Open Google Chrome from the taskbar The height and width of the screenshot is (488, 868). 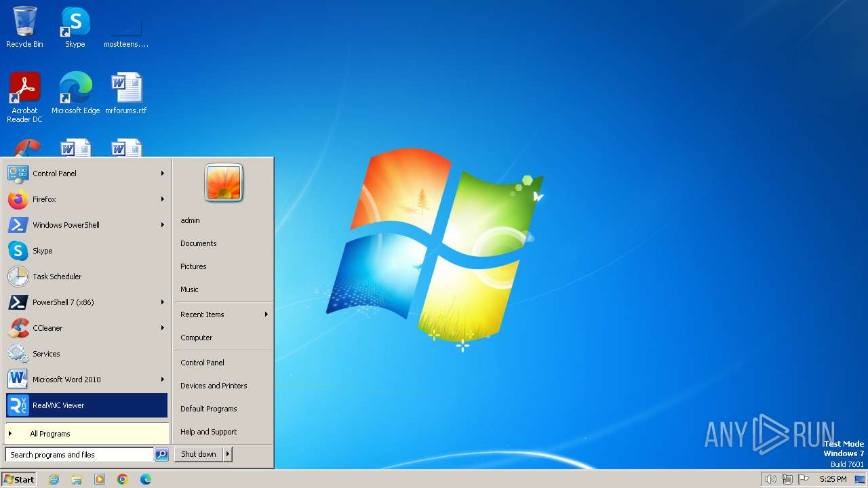click(x=123, y=479)
